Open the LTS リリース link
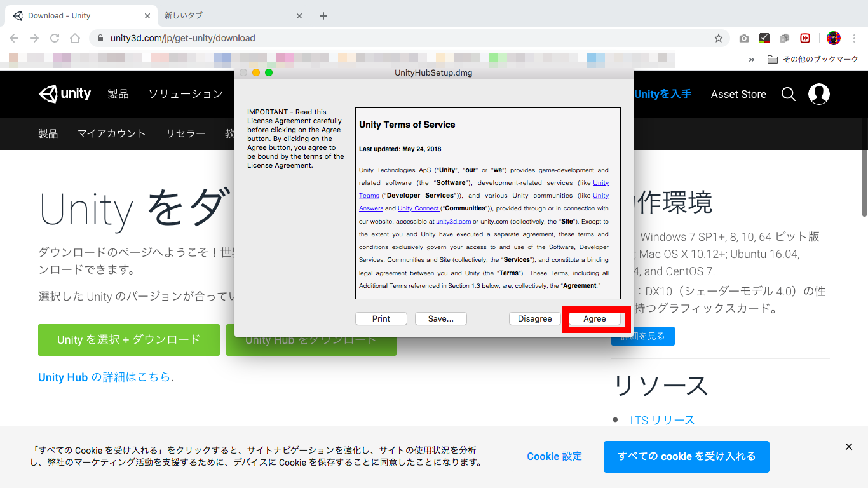868x488 pixels. 663,420
